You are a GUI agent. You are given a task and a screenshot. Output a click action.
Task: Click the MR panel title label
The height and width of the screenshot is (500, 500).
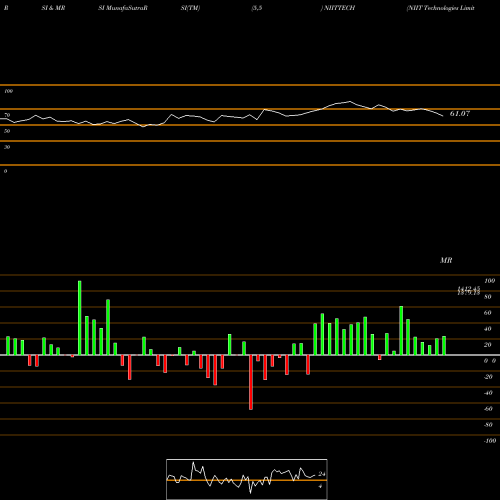[446, 260]
